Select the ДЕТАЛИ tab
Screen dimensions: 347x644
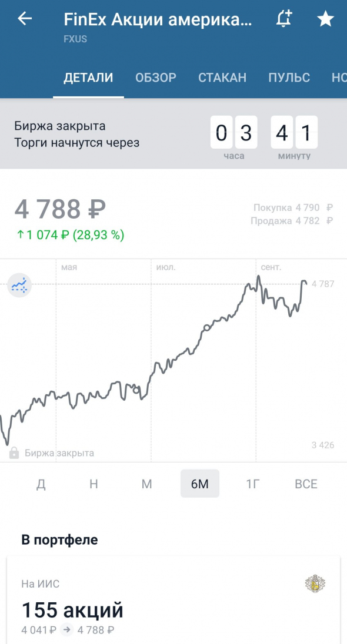(88, 77)
